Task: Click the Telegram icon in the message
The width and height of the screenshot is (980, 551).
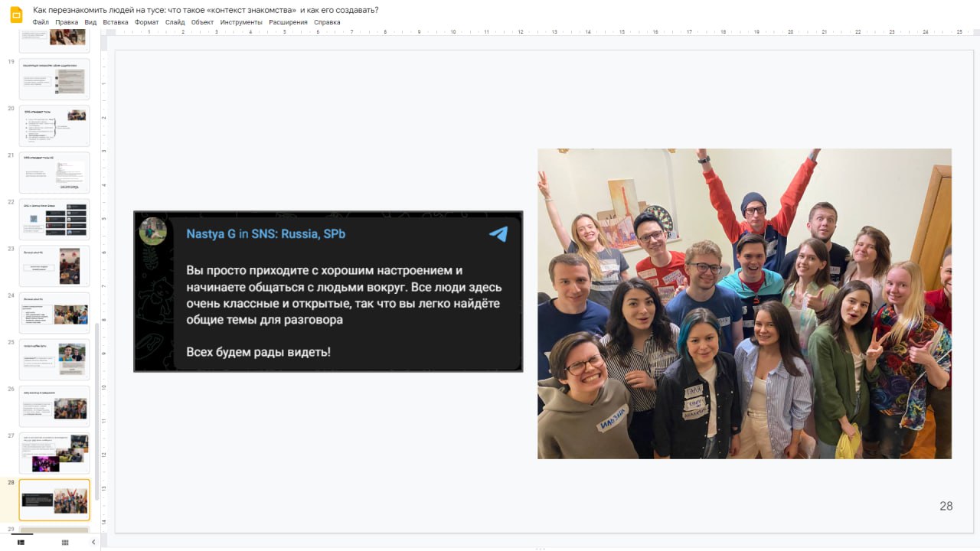Action: coord(498,234)
